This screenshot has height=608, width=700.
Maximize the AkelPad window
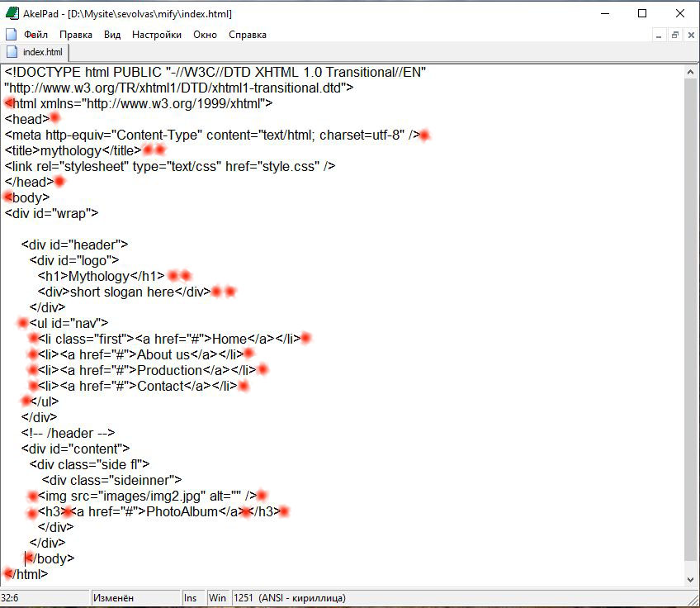[x=642, y=13]
